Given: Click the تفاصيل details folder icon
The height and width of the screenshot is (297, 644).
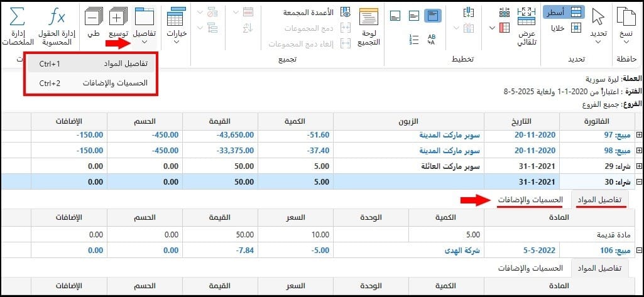Looking at the screenshot, I should click(145, 17).
